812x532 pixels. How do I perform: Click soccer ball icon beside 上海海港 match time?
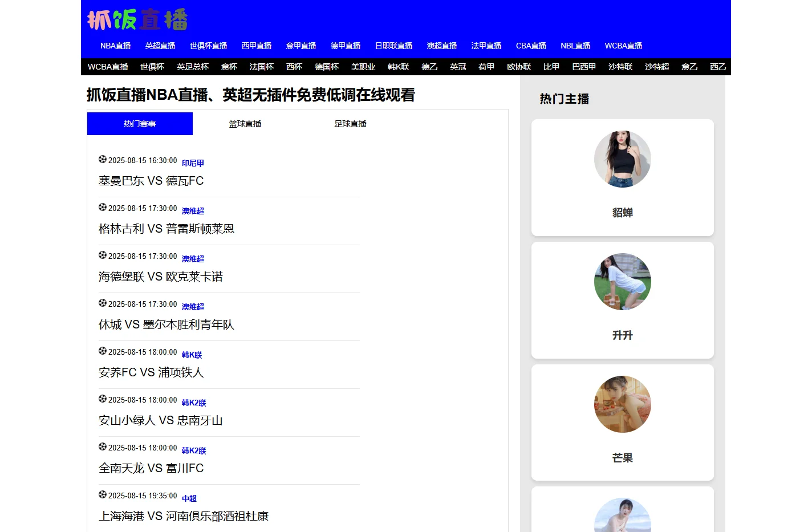pyautogui.click(x=103, y=494)
